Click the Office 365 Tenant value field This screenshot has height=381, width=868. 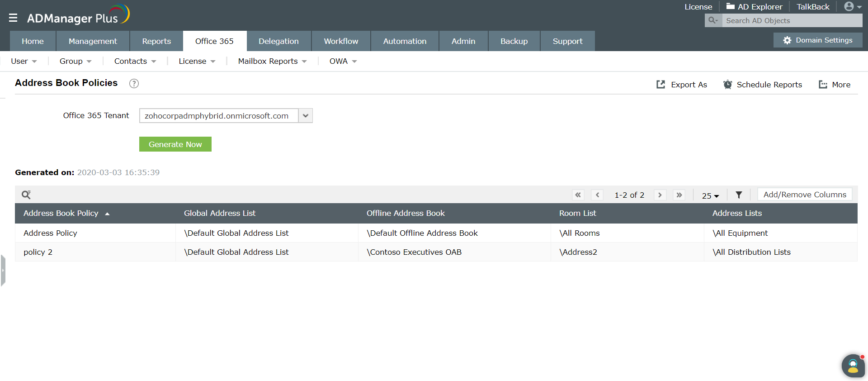coord(219,116)
